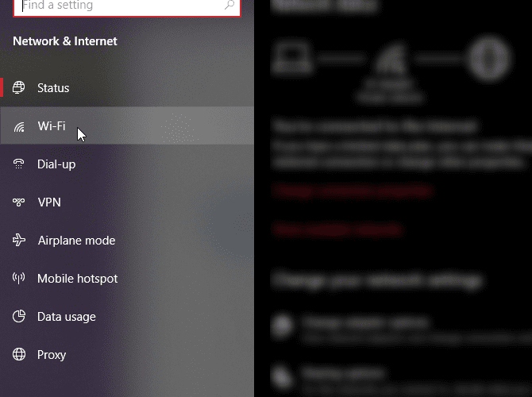Image resolution: width=532 pixels, height=397 pixels.
Task: Navigate to Mobile hotspot label
Action: point(77,279)
